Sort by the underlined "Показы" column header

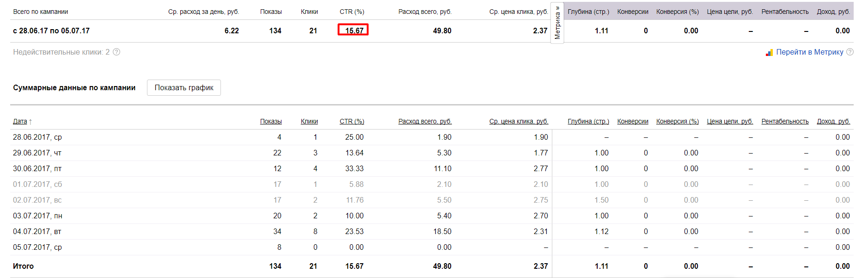coord(271,121)
